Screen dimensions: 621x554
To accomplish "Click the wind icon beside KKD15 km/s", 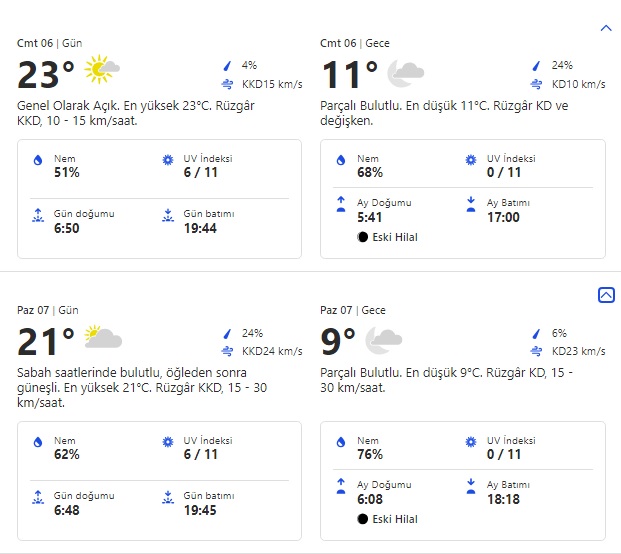I will [228, 84].
